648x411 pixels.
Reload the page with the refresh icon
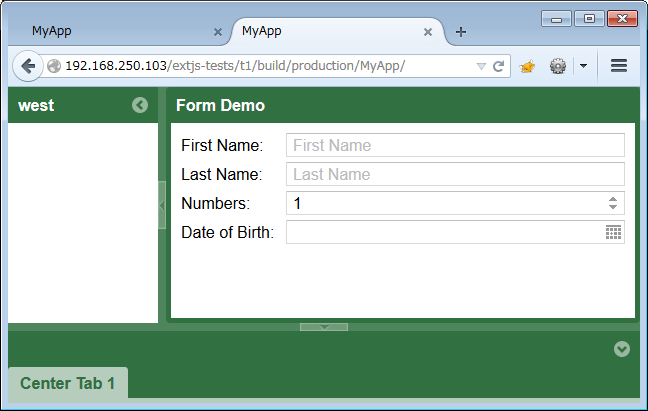coord(498,66)
